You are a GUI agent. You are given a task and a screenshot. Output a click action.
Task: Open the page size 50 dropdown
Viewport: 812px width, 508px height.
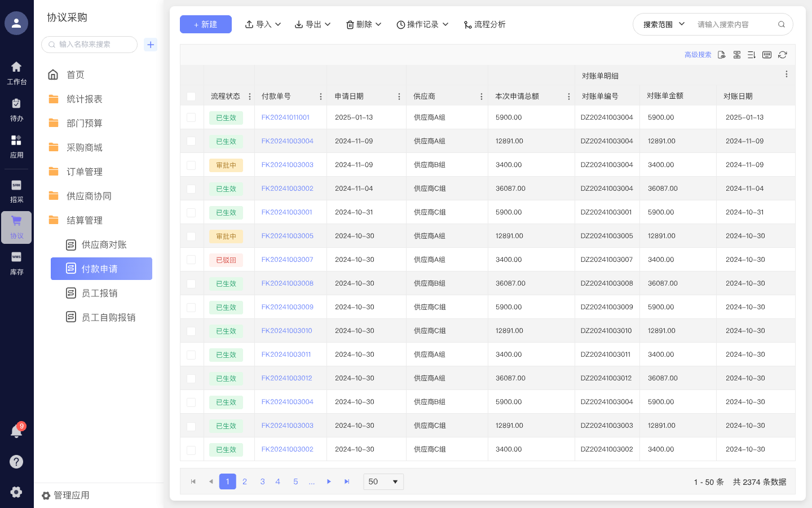coord(383,481)
